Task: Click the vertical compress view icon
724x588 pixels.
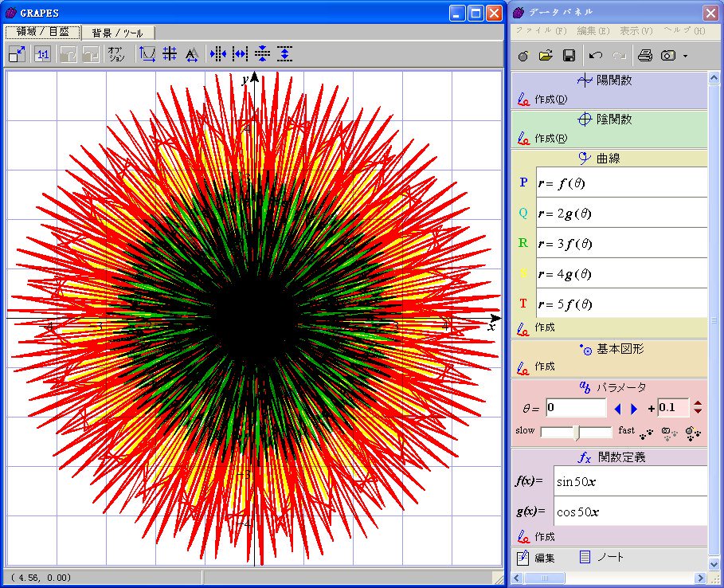Action: click(x=262, y=54)
